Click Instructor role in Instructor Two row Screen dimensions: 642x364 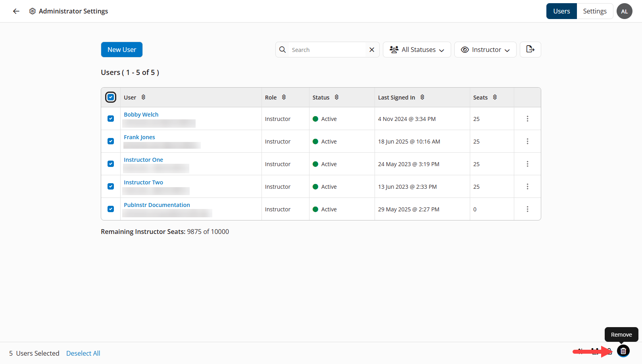[x=278, y=187]
